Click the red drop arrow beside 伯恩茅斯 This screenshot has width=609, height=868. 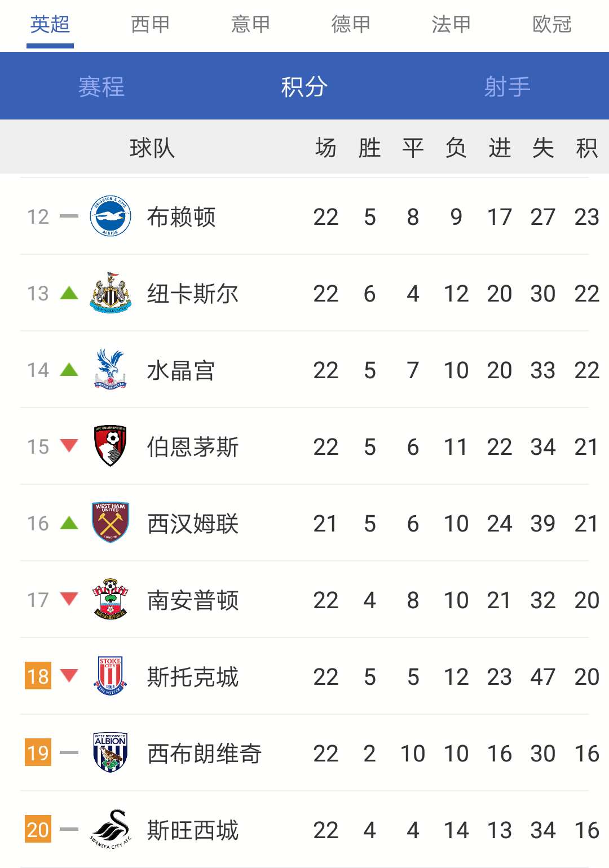point(68,446)
